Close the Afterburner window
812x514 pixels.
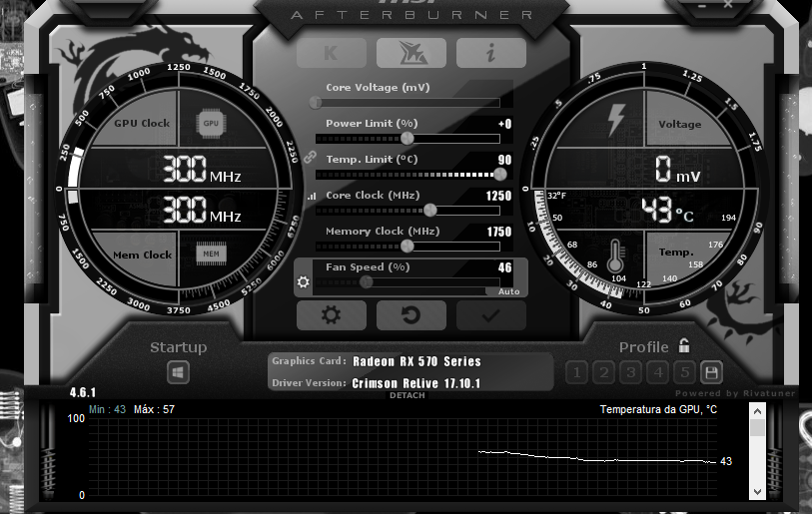[x=727, y=5]
